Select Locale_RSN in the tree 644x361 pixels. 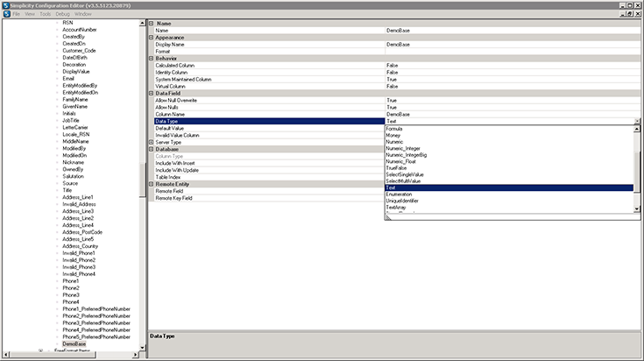75,134
